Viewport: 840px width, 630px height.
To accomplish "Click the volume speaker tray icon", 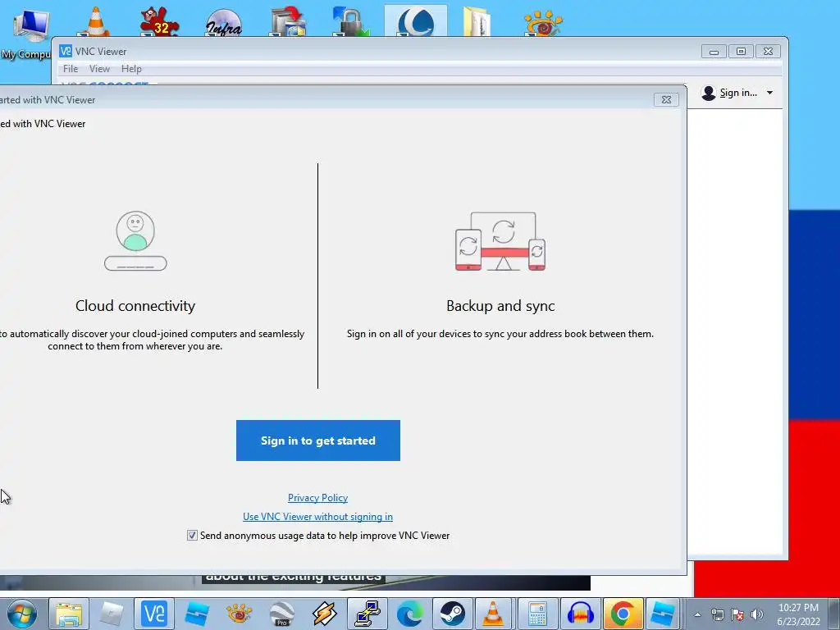I will coord(757,615).
